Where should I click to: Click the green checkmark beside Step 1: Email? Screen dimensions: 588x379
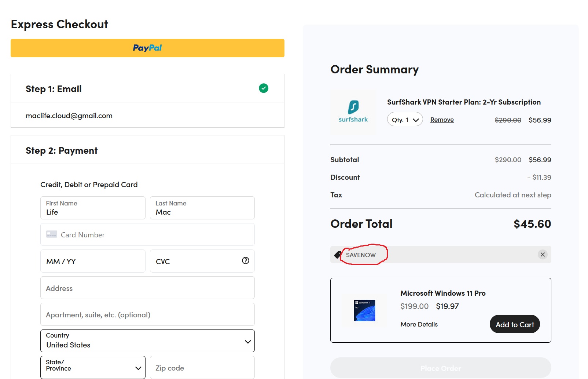click(264, 88)
